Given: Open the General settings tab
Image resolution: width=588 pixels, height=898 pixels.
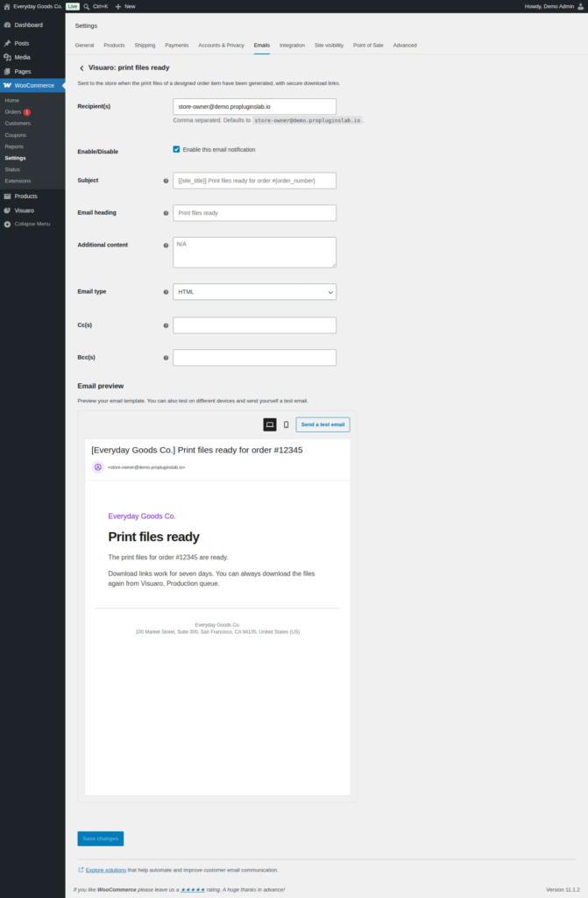Looking at the screenshot, I should click(x=84, y=46).
